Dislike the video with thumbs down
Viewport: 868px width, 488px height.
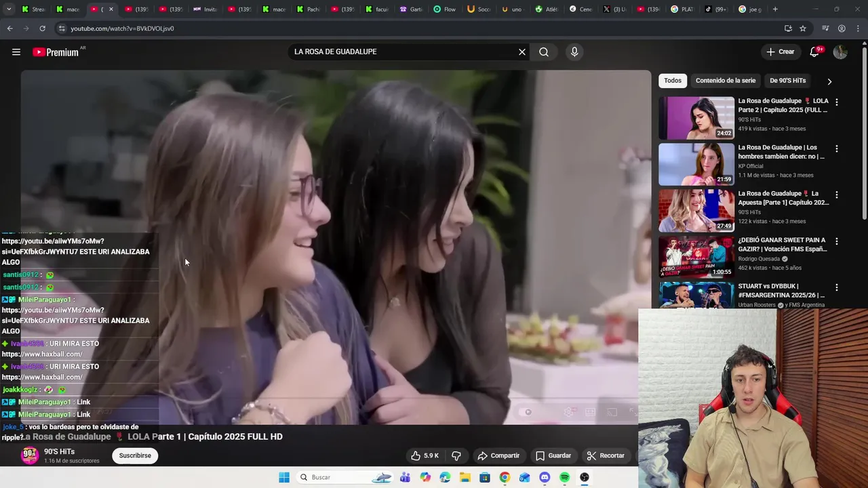click(x=456, y=455)
